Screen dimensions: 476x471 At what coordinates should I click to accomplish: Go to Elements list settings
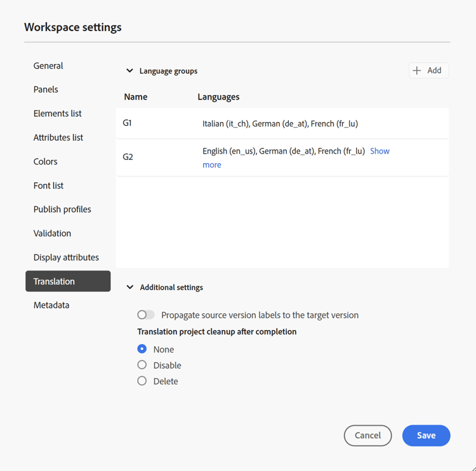click(x=58, y=114)
